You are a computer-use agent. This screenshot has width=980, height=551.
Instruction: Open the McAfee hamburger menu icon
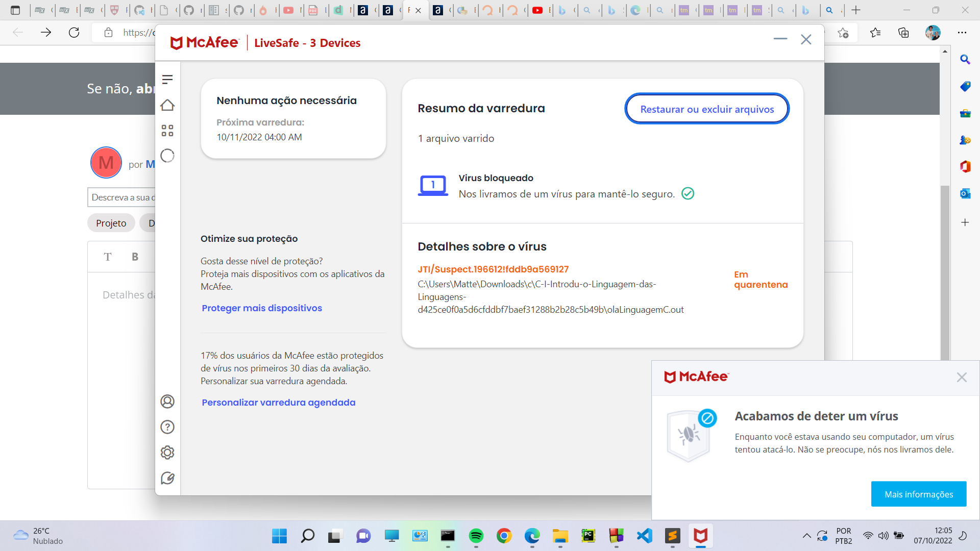167,80
